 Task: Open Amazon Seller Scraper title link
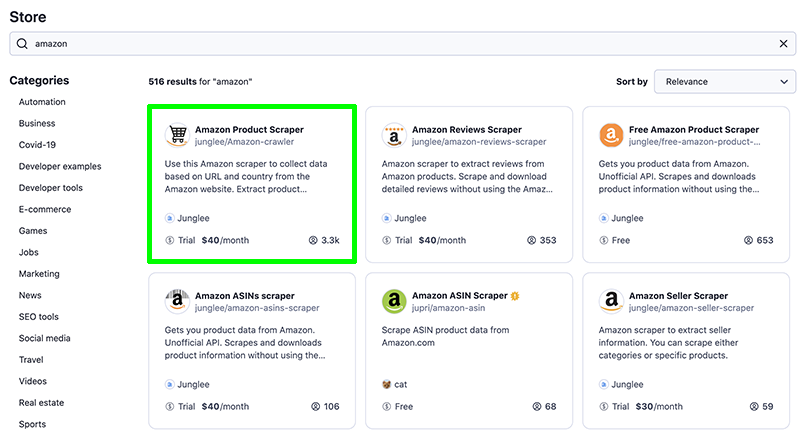pyautogui.click(x=678, y=296)
